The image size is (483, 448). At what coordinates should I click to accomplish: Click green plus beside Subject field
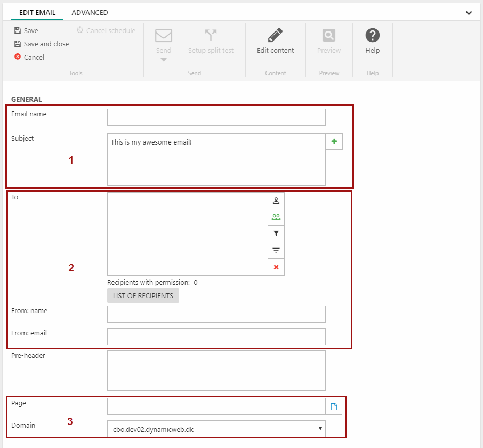tap(334, 142)
